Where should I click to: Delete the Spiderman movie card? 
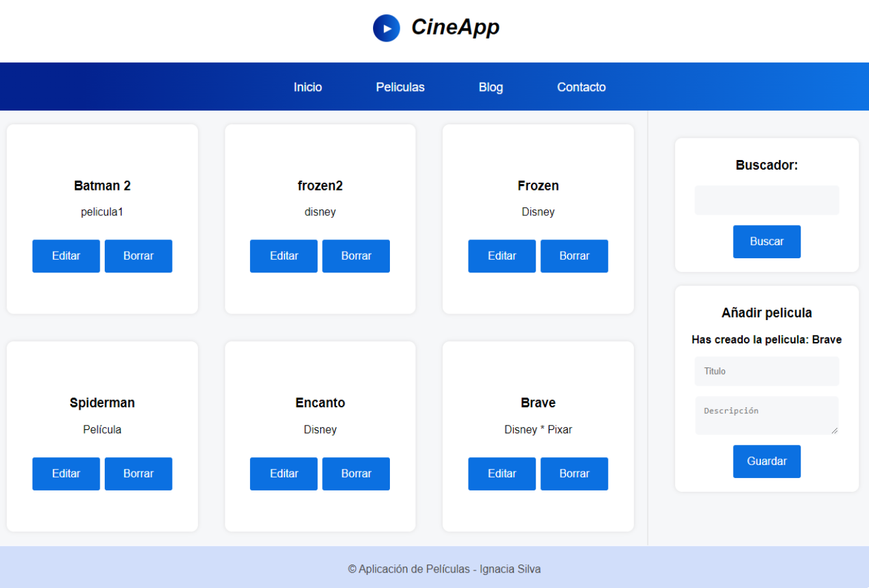point(139,474)
